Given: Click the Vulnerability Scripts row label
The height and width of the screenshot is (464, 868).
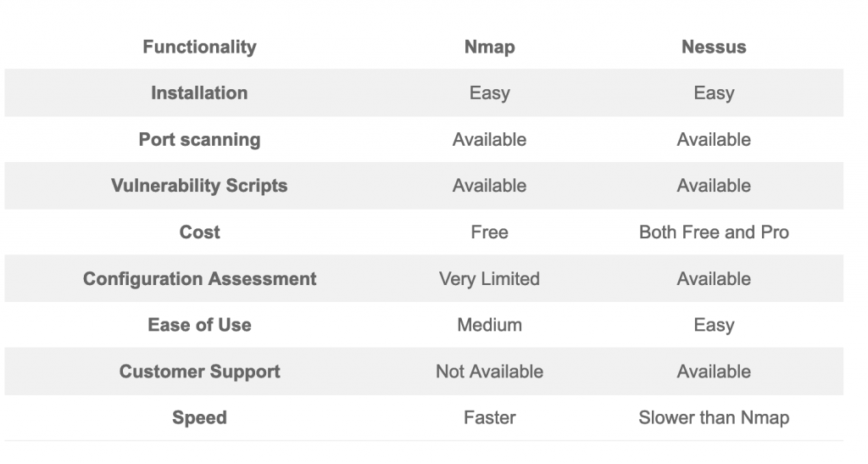Looking at the screenshot, I should pyautogui.click(x=199, y=186).
